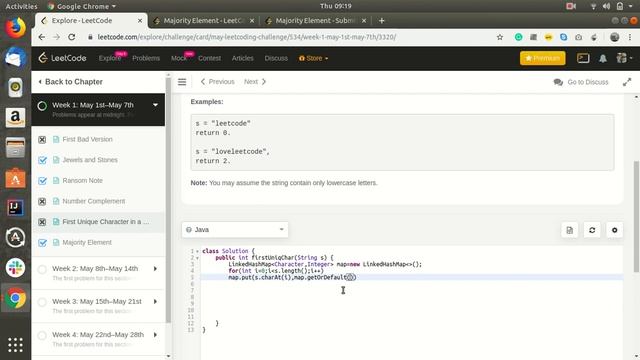Viewport: 640px width, 360px height.
Task: Select the Week 3 circle indicator
Action: point(42,302)
